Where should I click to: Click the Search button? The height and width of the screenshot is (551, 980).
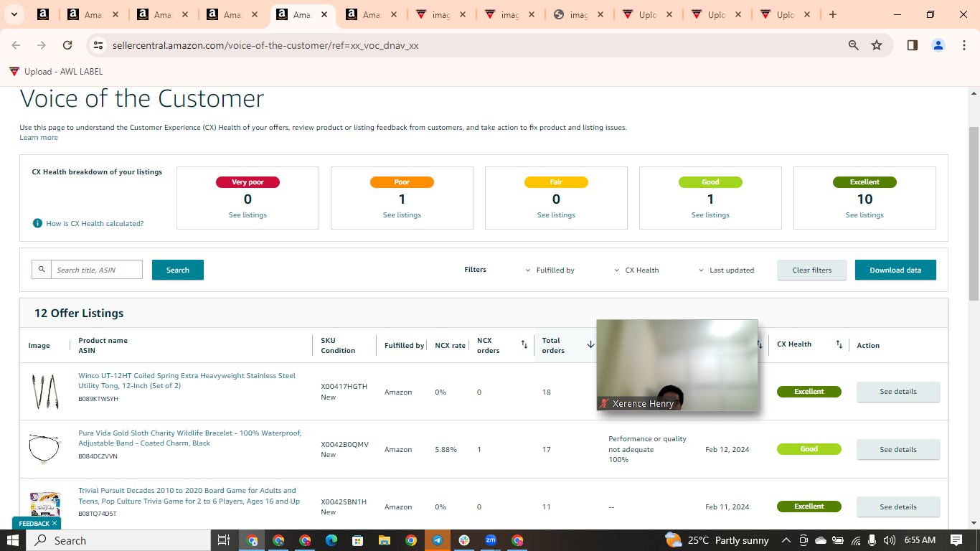click(x=178, y=270)
